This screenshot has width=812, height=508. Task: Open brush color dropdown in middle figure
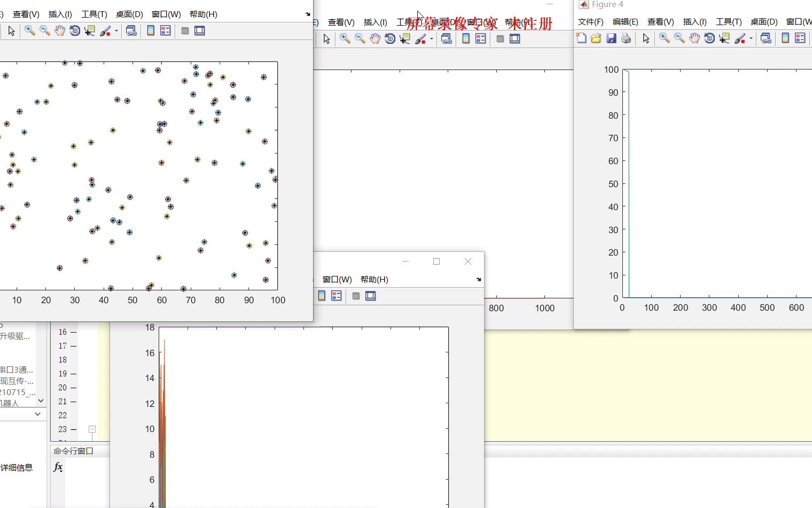(432, 39)
